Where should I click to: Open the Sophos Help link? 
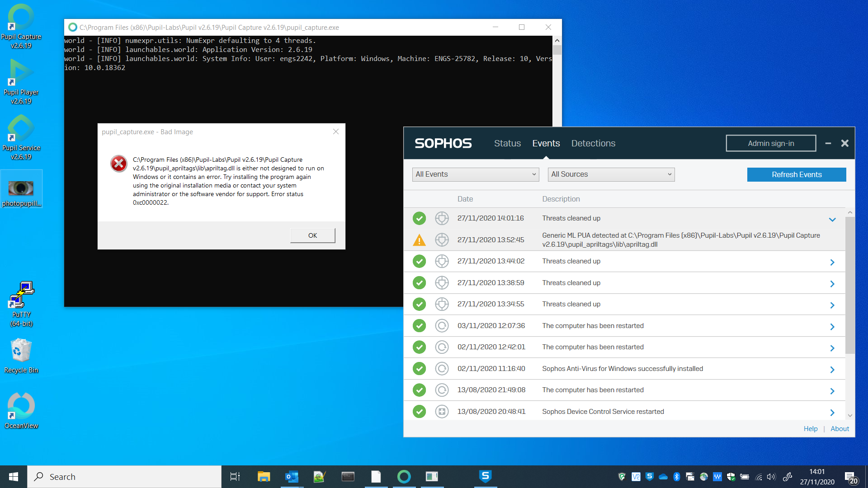pos(810,429)
